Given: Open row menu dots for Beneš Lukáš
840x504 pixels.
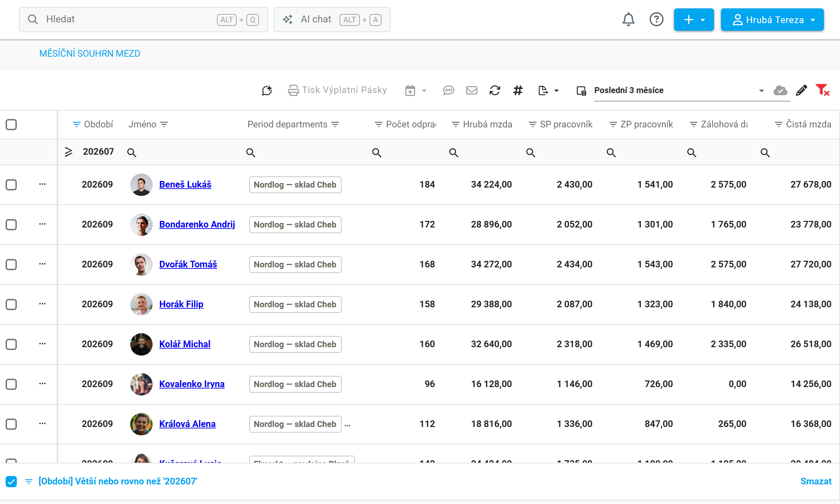Looking at the screenshot, I should [x=42, y=184].
